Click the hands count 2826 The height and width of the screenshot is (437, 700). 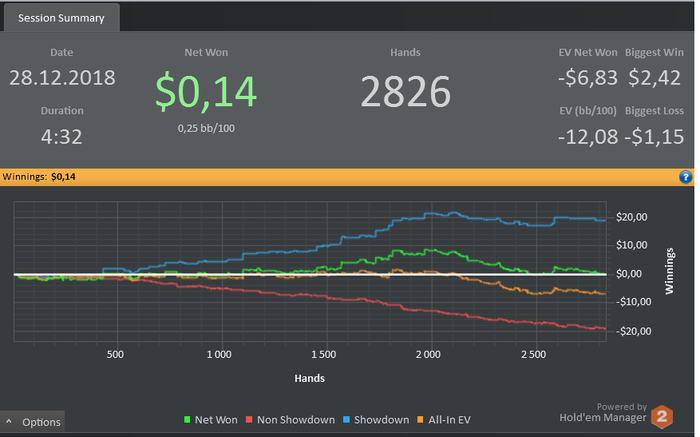[x=405, y=92]
